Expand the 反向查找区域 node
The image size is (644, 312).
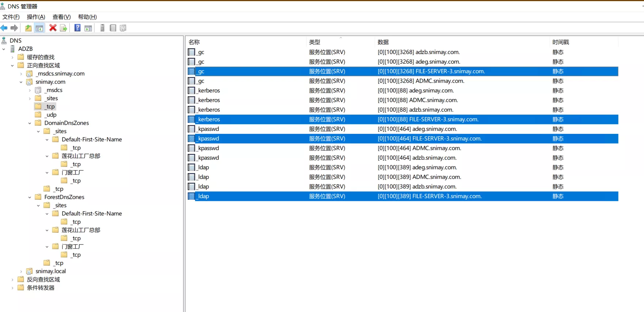tap(12, 280)
